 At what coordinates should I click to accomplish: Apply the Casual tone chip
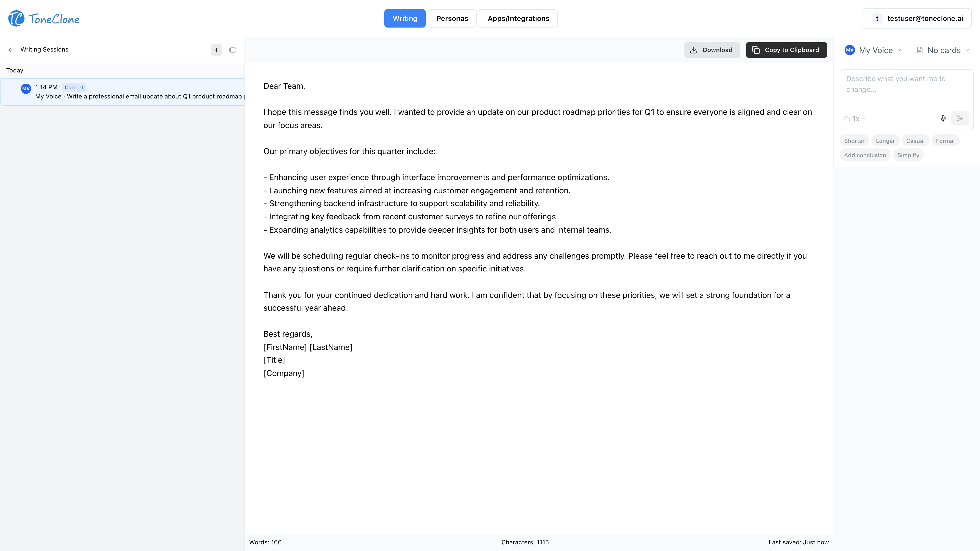pyautogui.click(x=915, y=141)
